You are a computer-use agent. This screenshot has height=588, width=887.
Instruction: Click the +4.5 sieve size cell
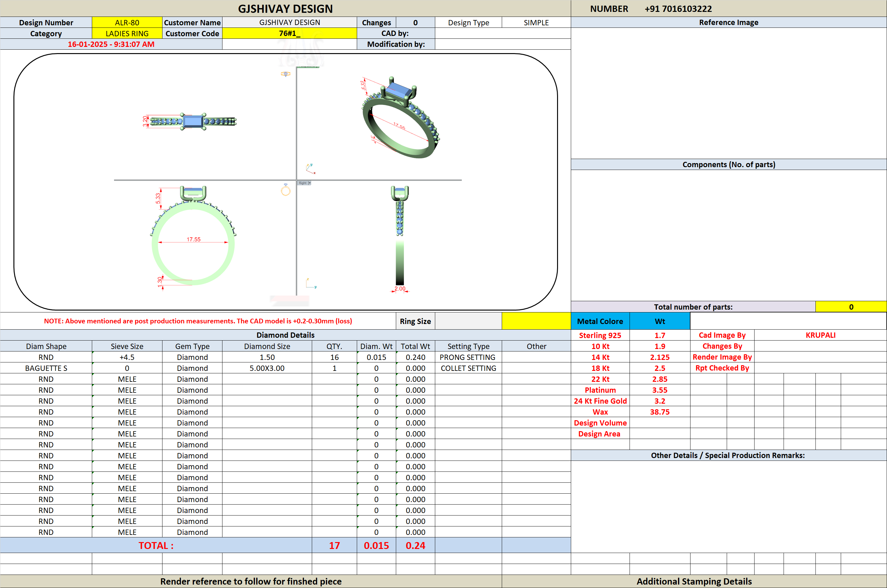[127, 357]
